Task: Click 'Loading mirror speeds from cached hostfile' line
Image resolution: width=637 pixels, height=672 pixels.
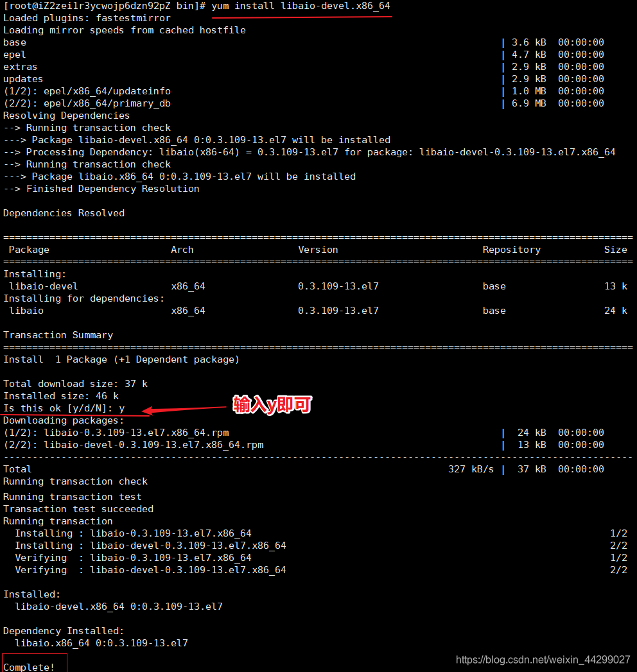Action: click(125, 30)
